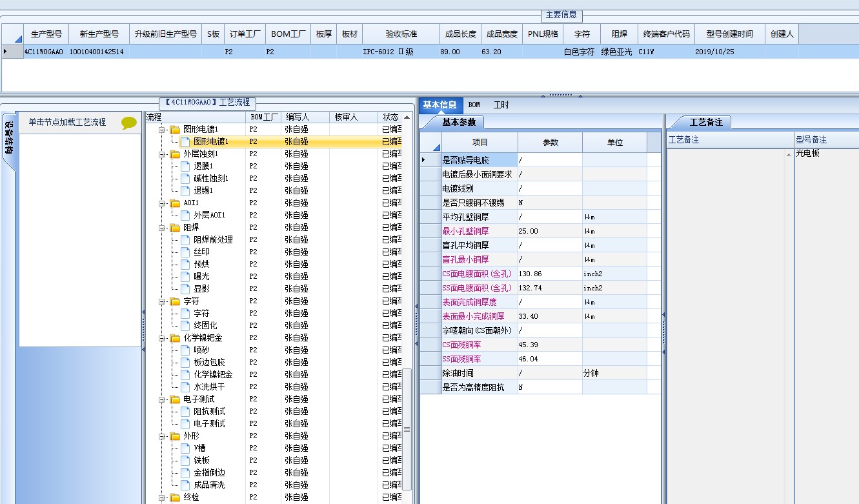Viewport: 859px width, 504px height.
Task: Click document icon of 曝光 node
Action: pyautogui.click(x=185, y=277)
